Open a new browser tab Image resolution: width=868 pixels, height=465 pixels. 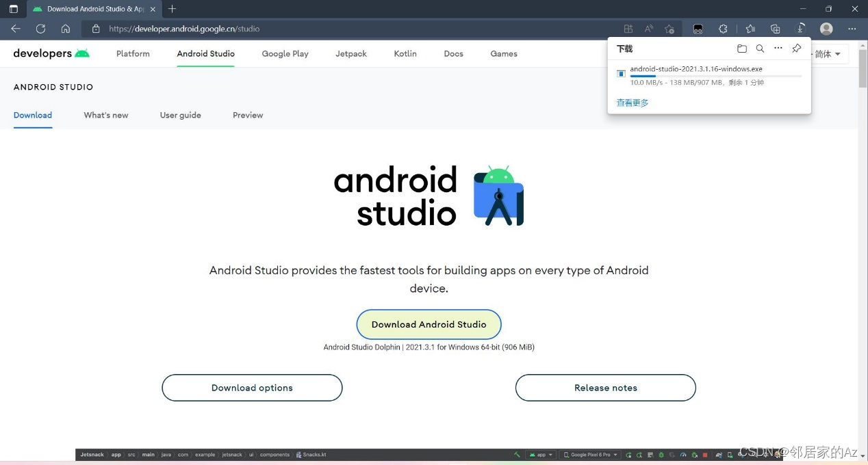click(x=172, y=9)
